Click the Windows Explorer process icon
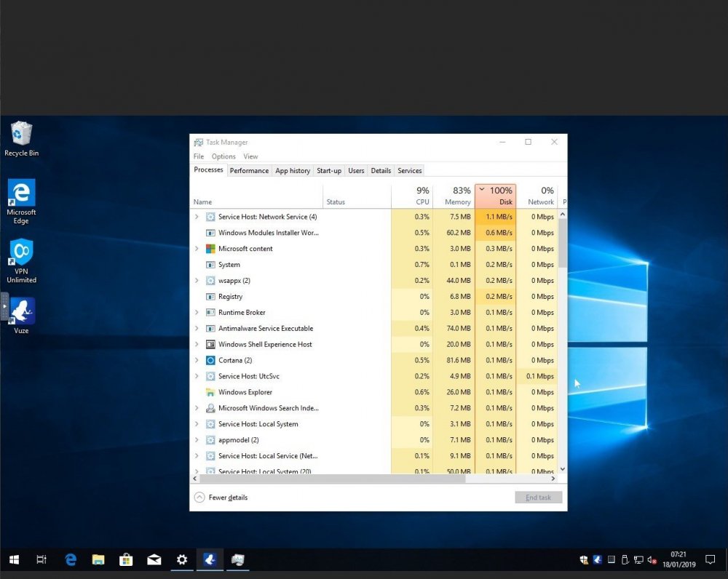Image resolution: width=728 pixels, height=579 pixels. 210,393
